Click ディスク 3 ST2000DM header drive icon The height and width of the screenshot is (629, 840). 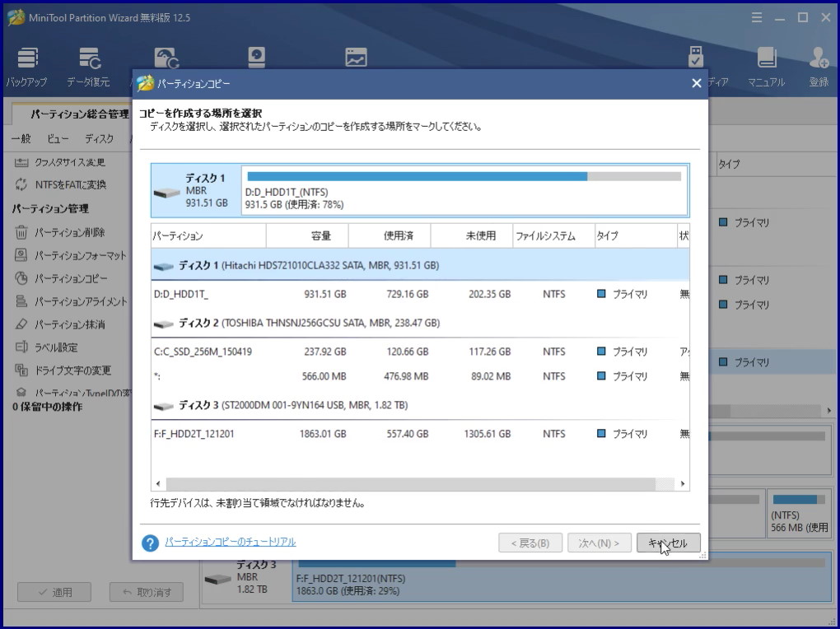click(163, 406)
